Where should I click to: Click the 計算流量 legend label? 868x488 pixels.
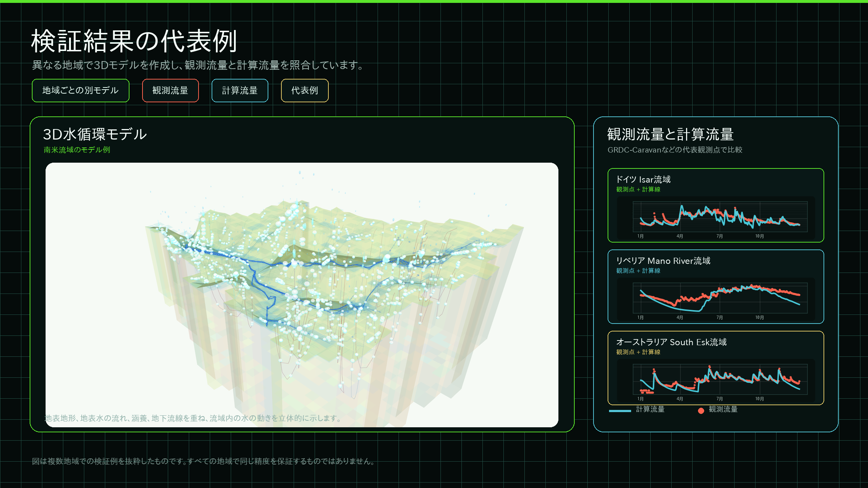[x=650, y=409]
